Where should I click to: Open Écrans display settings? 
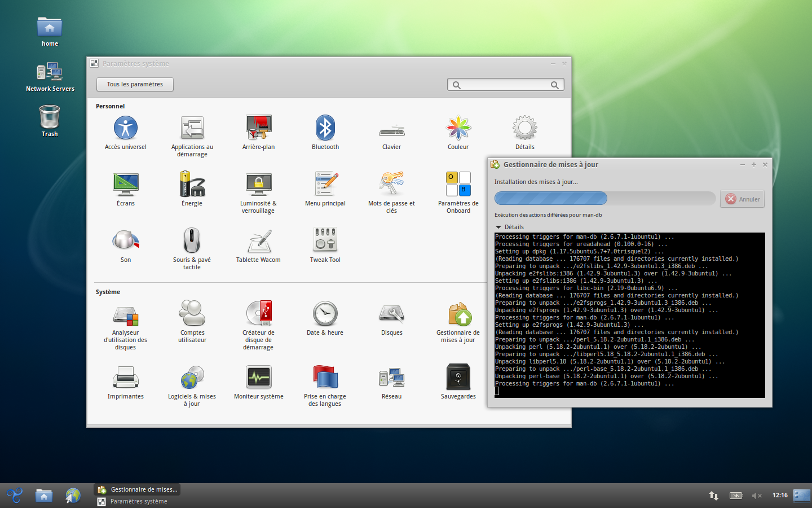[x=126, y=190]
